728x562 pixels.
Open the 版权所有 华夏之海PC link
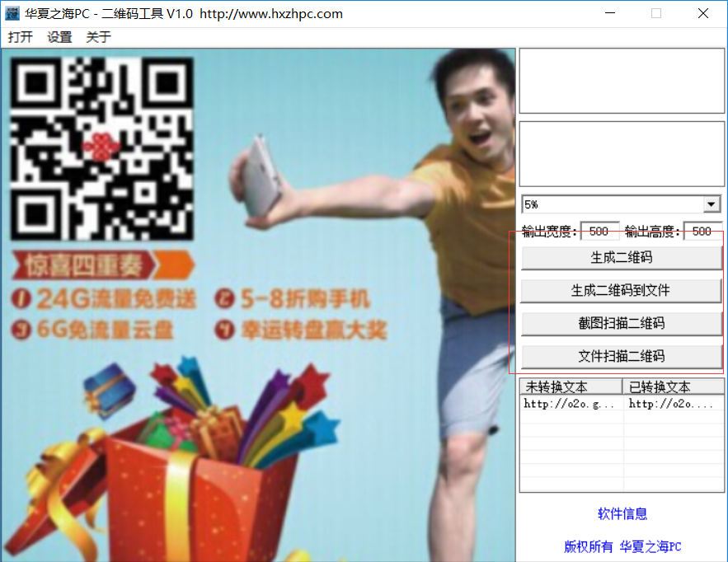622,546
